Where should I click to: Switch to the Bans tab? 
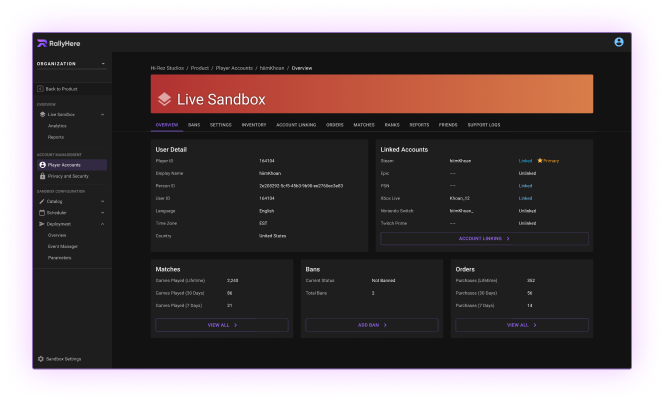click(x=194, y=125)
